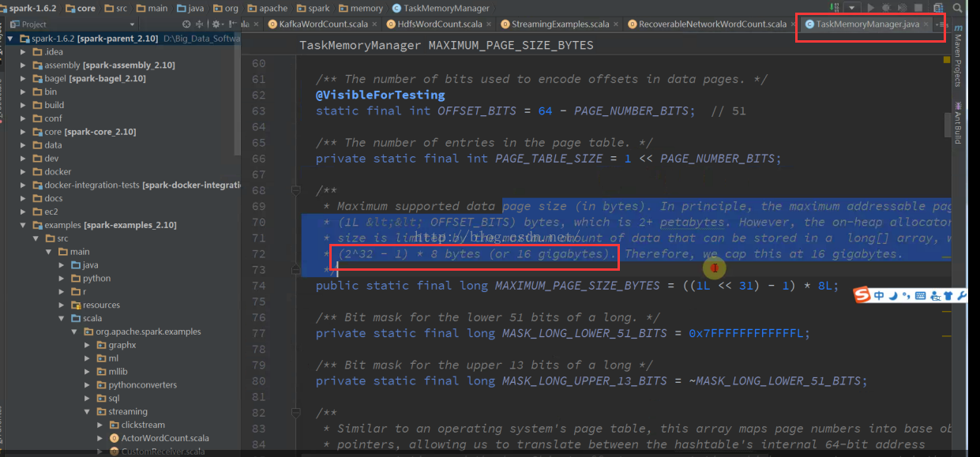
Task: Switch to the HdfsWordCount.scala tab
Action: point(439,24)
